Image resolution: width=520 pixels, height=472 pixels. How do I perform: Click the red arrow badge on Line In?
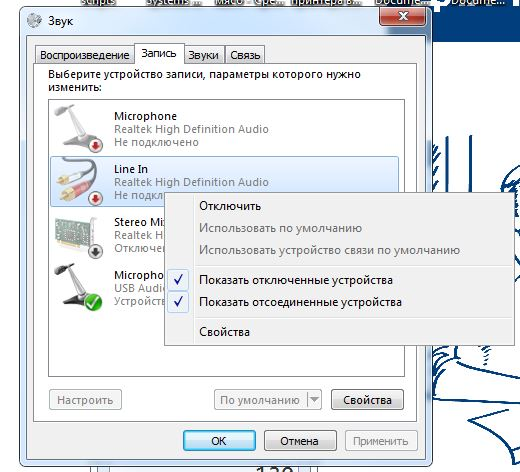pos(96,199)
